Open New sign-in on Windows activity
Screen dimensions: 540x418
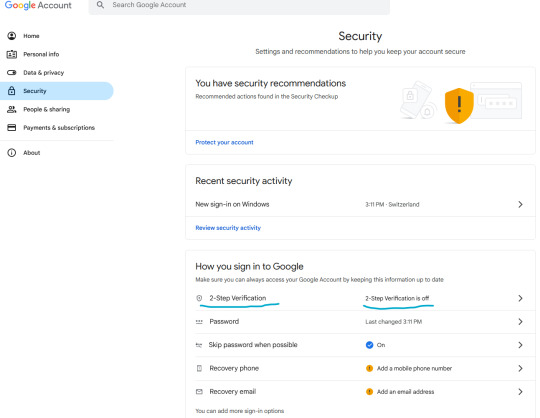[x=360, y=205]
